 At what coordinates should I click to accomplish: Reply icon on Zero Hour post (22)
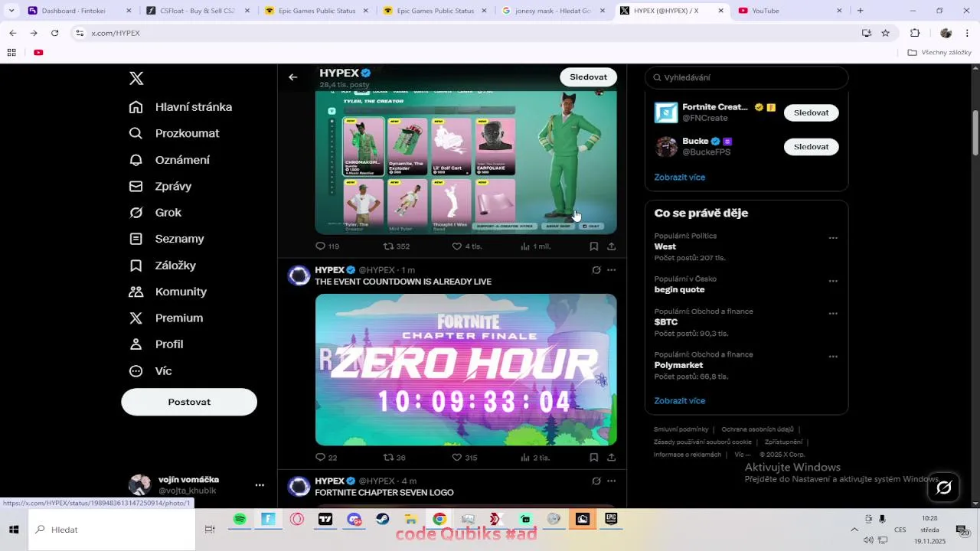tap(321, 458)
